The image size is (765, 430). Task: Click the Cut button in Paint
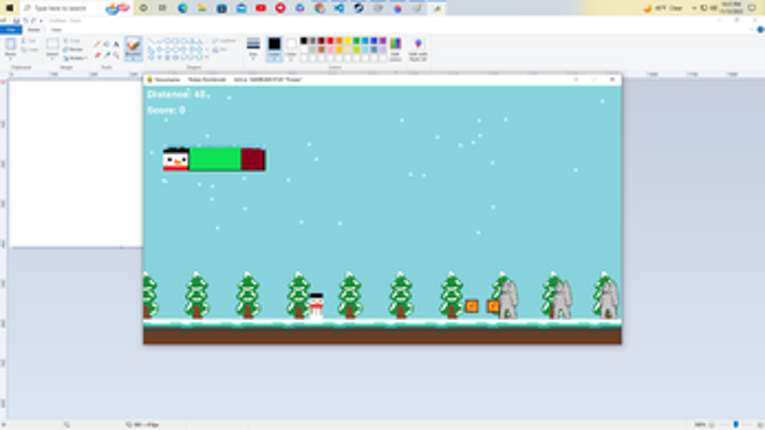point(29,41)
